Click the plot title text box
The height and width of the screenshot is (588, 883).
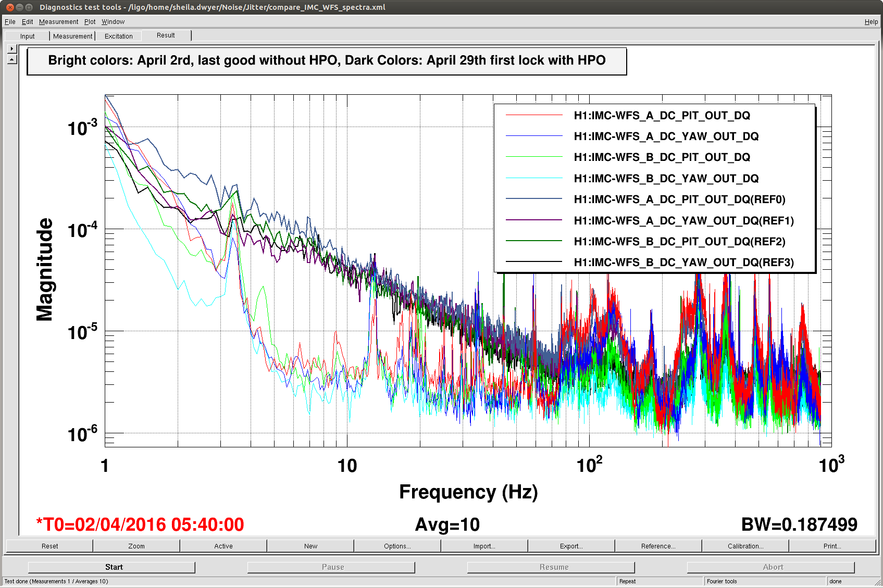click(x=327, y=61)
